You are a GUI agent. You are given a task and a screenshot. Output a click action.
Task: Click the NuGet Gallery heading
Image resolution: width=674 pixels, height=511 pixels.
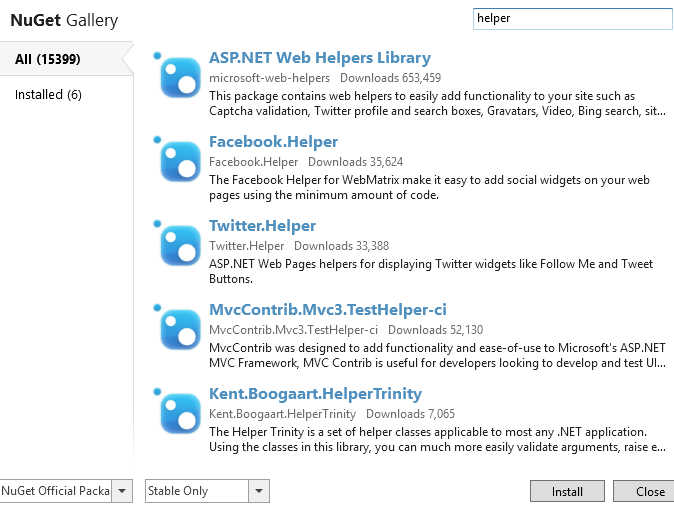(64, 20)
